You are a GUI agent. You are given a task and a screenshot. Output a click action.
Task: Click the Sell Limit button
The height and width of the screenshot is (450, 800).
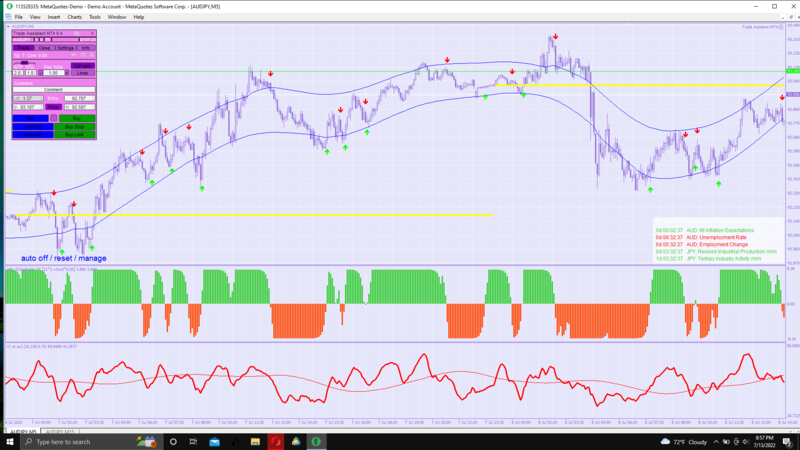(33, 135)
